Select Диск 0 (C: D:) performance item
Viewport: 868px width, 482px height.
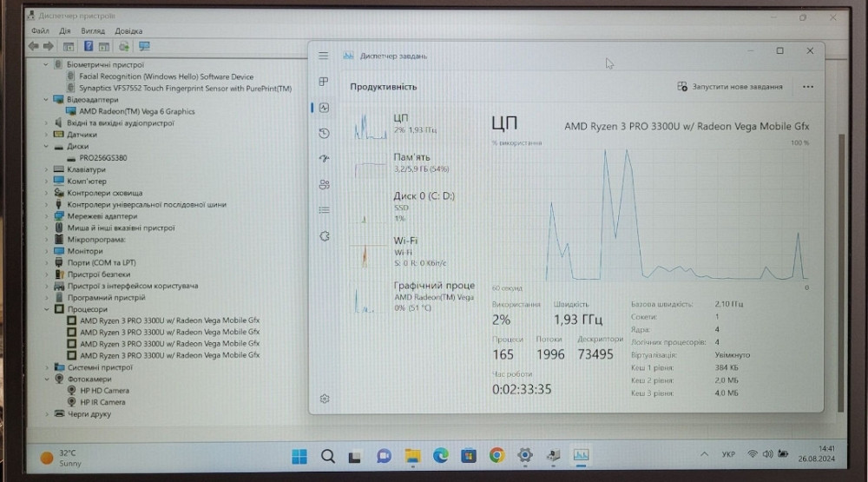click(412, 207)
